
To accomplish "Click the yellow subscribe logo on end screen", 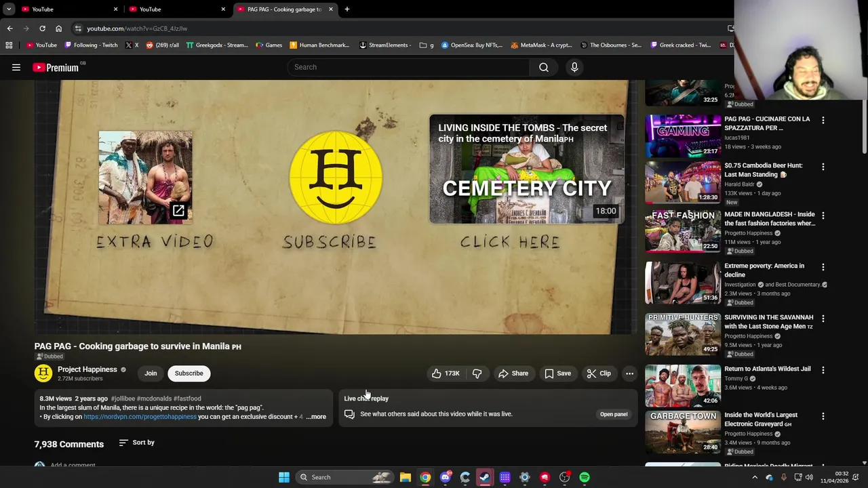I will [x=336, y=178].
